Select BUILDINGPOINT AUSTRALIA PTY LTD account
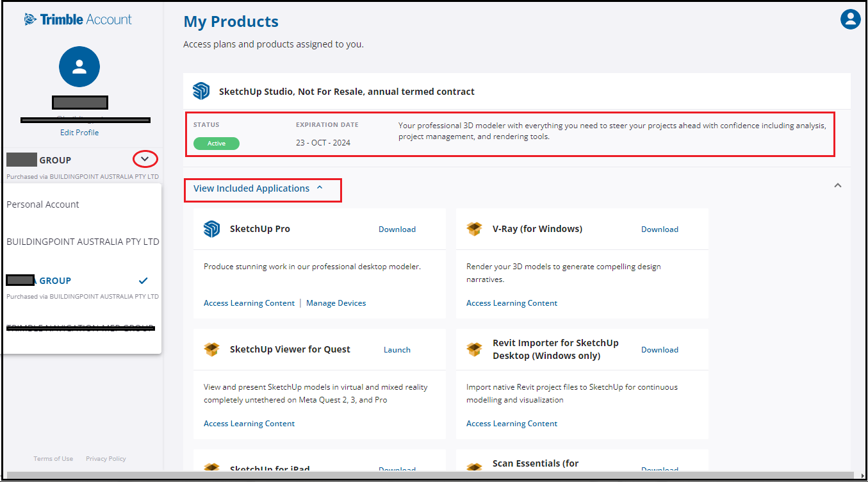Screen dimensions: 868x482 click(82, 242)
